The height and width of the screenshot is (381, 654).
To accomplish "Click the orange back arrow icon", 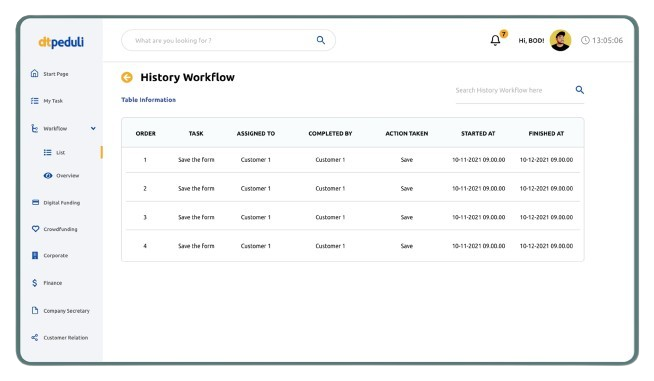I will tap(127, 77).
